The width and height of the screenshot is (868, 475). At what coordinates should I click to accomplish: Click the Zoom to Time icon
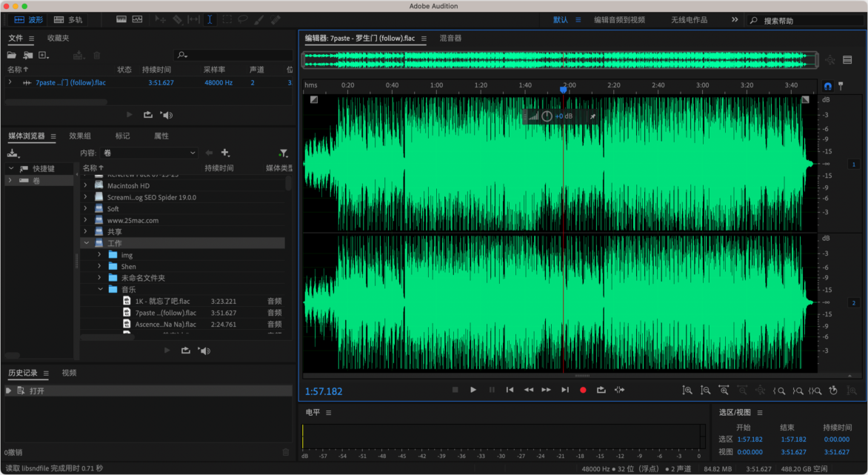pyautogui.click(x=833, y=391)
